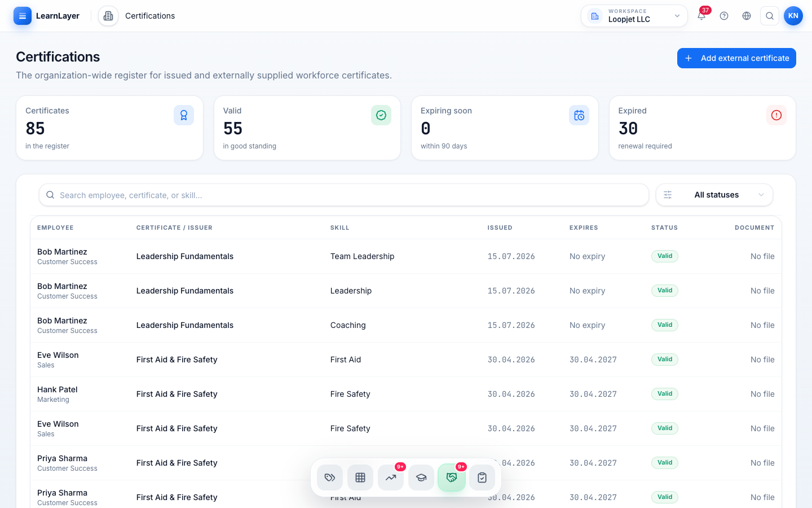Open the grid table icon in bottom dock
812x508 pixels.
(x=360, y=478)
